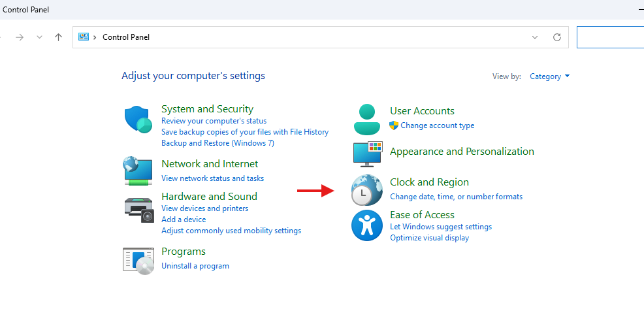Select Change date, time, or number formats
Image resolution: width=644 pixels, height=311 pixels.
point(456,197)
